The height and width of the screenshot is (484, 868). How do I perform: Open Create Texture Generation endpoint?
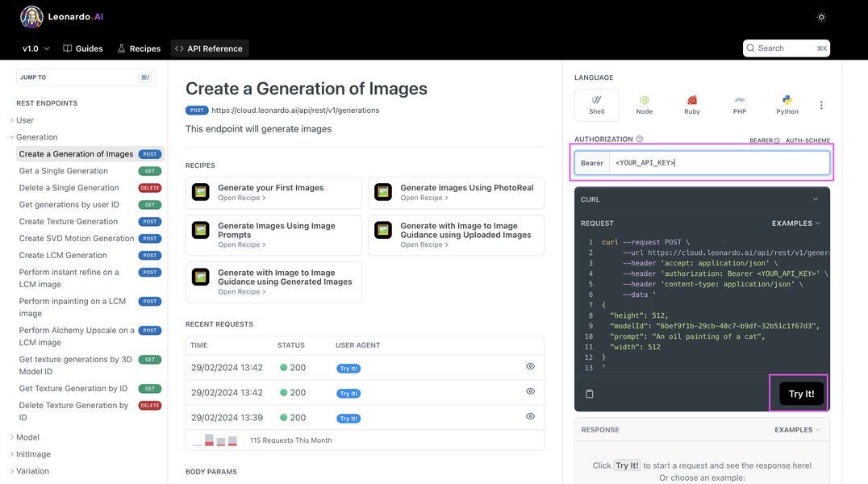coord(90,222)
